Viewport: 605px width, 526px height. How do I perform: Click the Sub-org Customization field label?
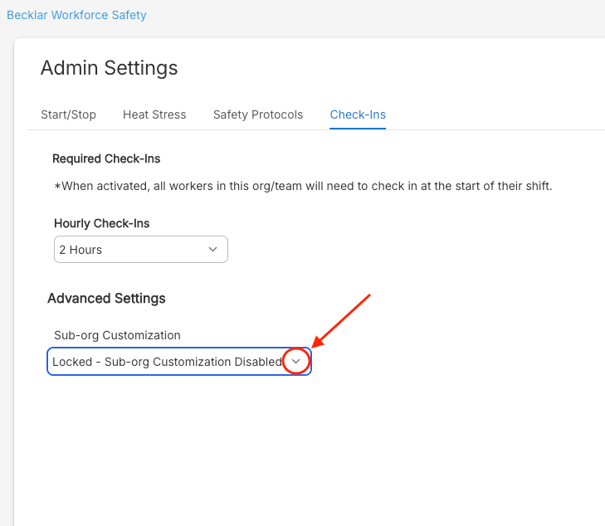pos(117,335)
